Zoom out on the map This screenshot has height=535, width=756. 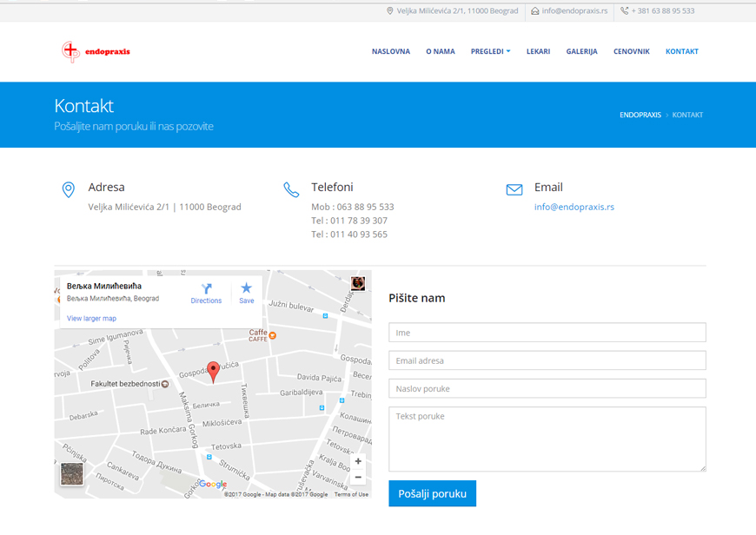pos(358,477)
